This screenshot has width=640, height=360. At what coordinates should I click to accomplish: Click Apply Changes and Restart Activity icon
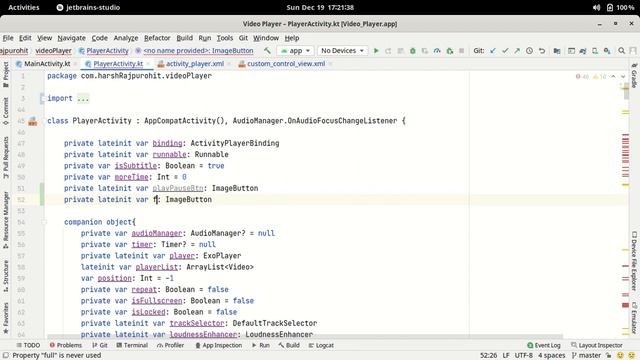[x=388, y=51]
